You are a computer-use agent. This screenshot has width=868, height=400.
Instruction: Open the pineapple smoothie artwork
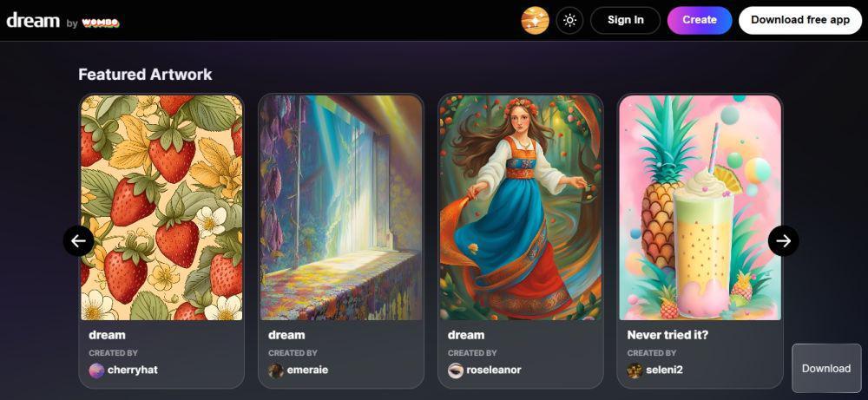(x=700, y=207)
